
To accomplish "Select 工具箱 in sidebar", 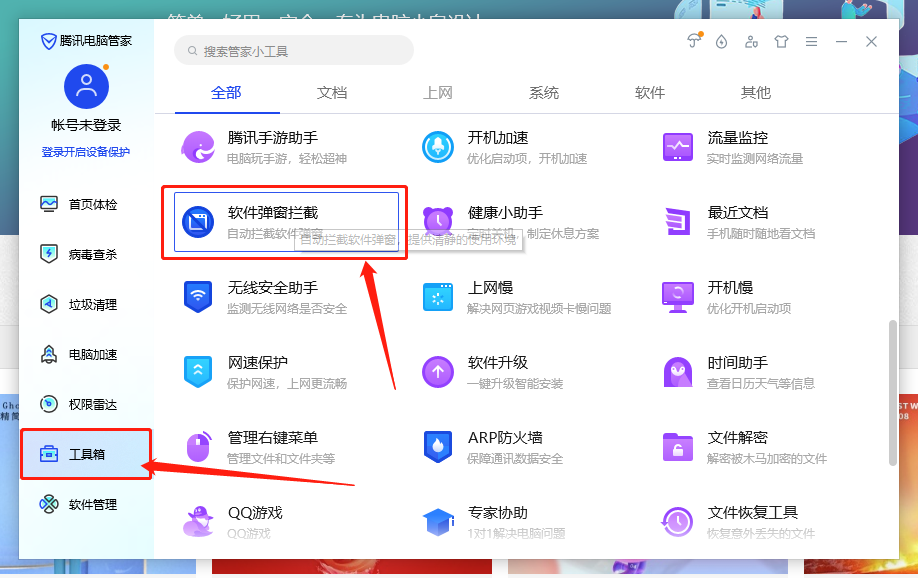I will pyautogui.click(x=86, y=454).
